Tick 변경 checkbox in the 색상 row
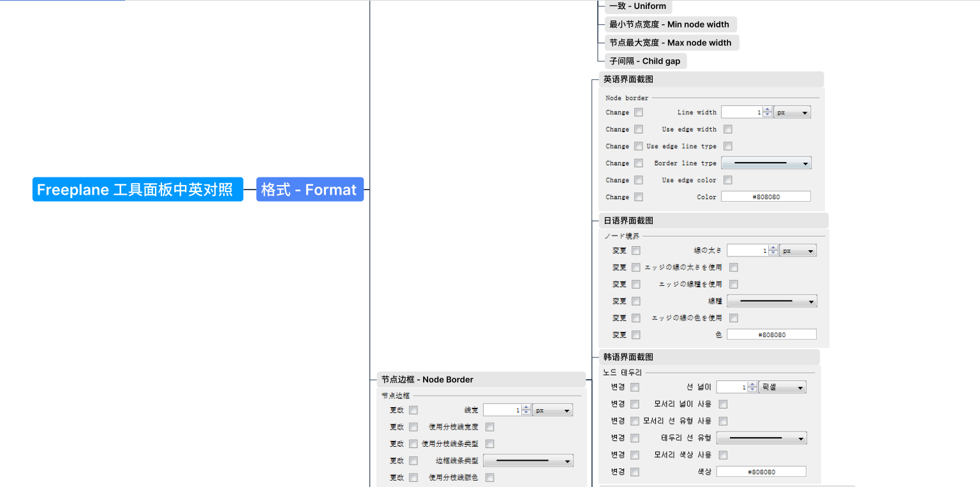Image resolution: width=980 pixels, height=487 pixels. [635, 472]
